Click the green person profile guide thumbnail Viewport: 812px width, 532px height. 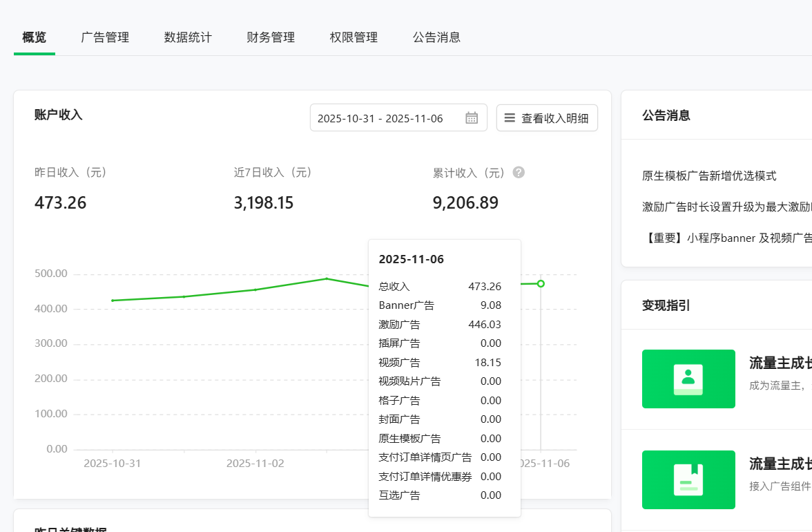click(x=688, y=379)
